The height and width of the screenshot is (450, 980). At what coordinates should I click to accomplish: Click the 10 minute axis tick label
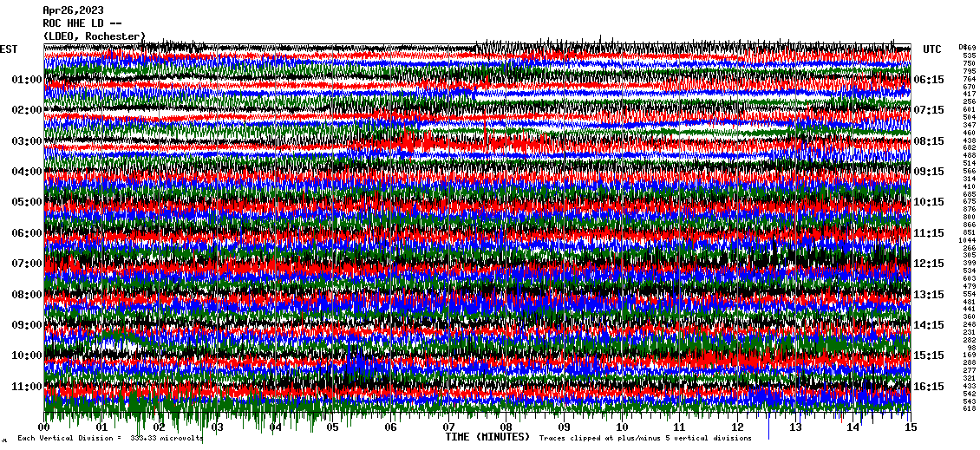(x=622, y=427)
